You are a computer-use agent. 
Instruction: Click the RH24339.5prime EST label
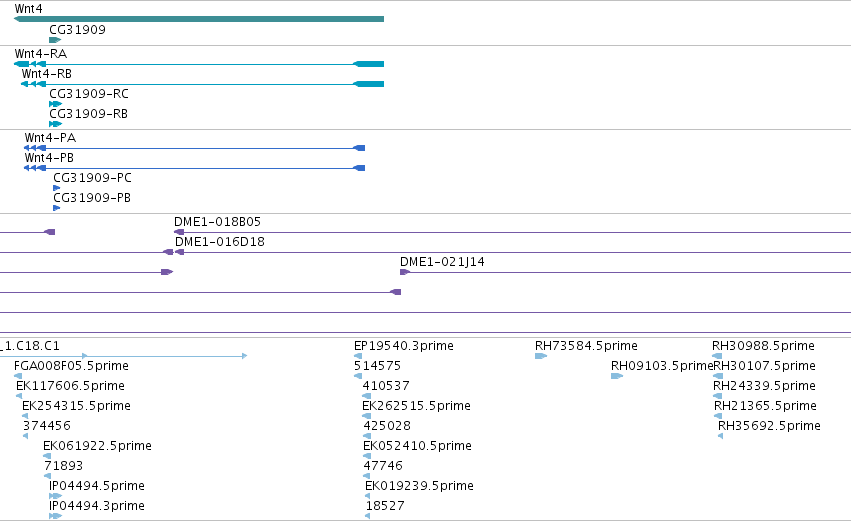point(764,386)
